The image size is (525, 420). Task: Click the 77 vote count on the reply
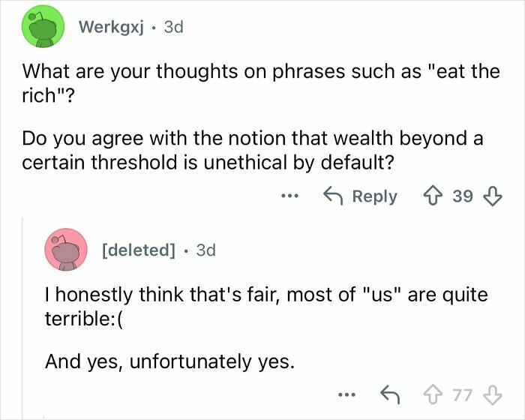click(x=463, y=394)
